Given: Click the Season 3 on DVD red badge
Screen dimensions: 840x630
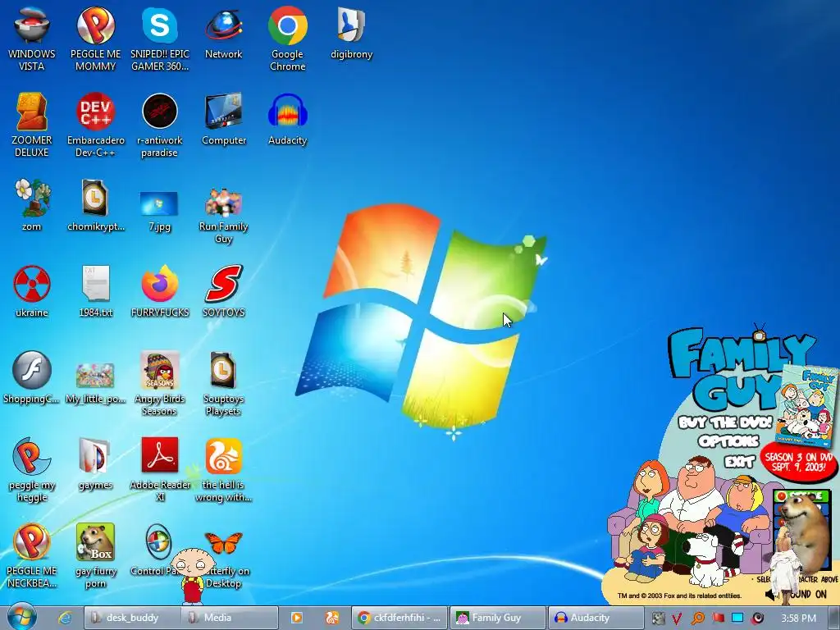Looking at the screenshot, I should [x=799, y=462].
